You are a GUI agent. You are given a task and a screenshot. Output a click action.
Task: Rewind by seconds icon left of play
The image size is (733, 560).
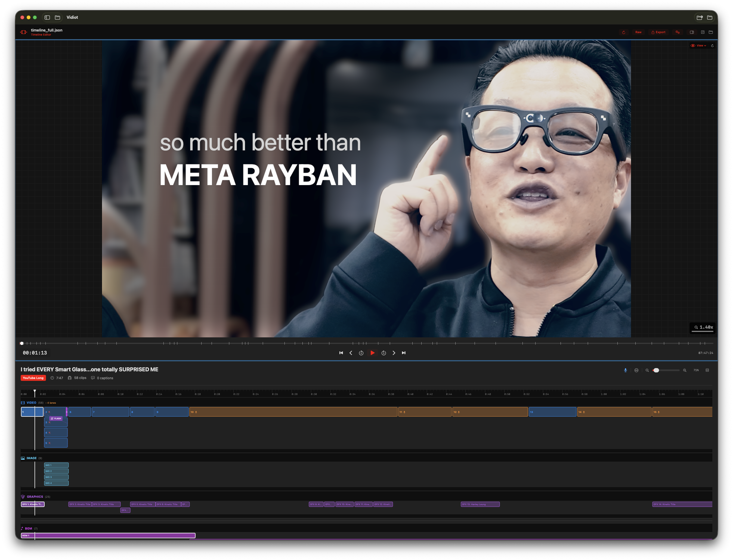click(x=361, y=353)
